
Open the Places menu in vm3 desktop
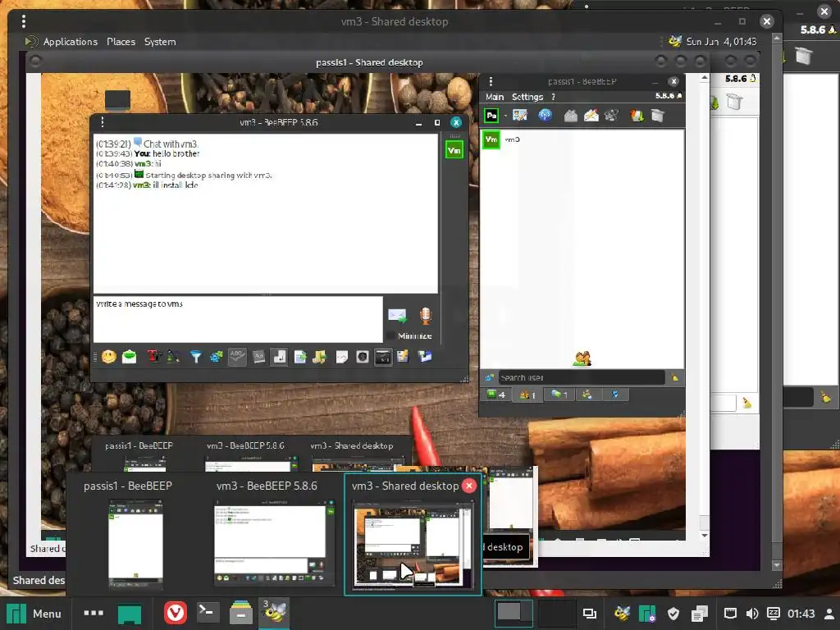121,42
